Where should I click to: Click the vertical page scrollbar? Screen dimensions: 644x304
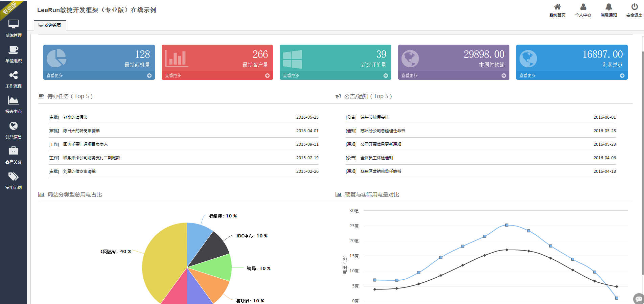click(x=642, y=162)
